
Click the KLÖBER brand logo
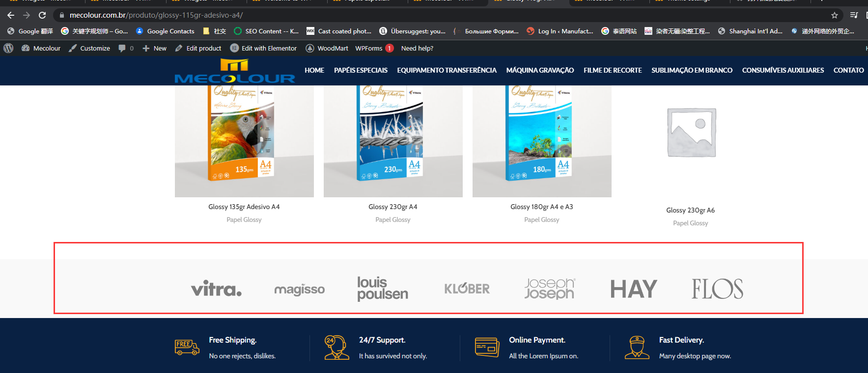(467, 289)
